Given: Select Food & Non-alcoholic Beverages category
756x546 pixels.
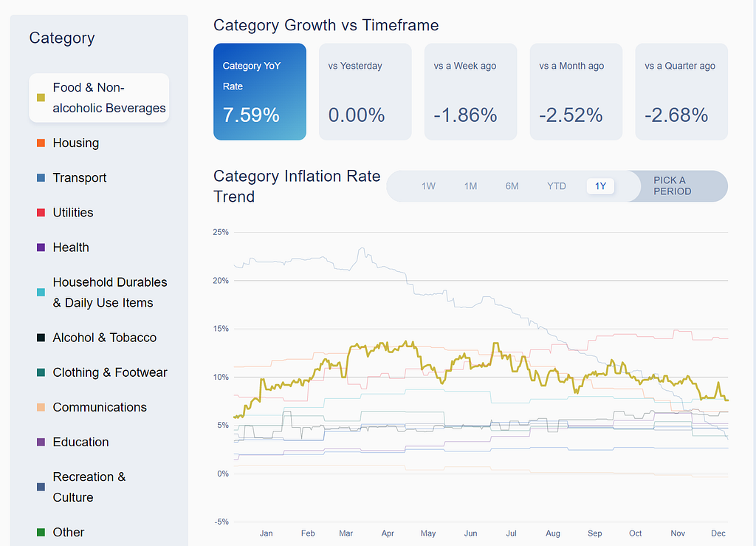Looking at the screenshot, I should click(x=99, y=98).
